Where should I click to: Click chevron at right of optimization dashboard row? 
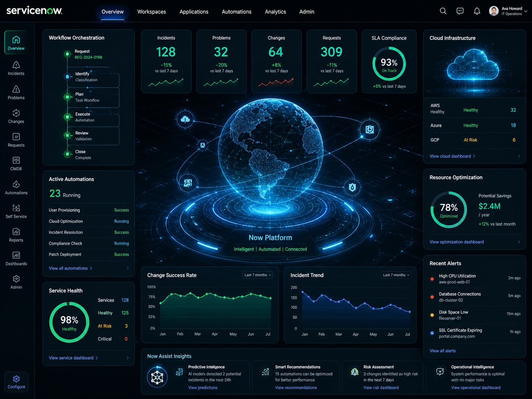[519, 242]
